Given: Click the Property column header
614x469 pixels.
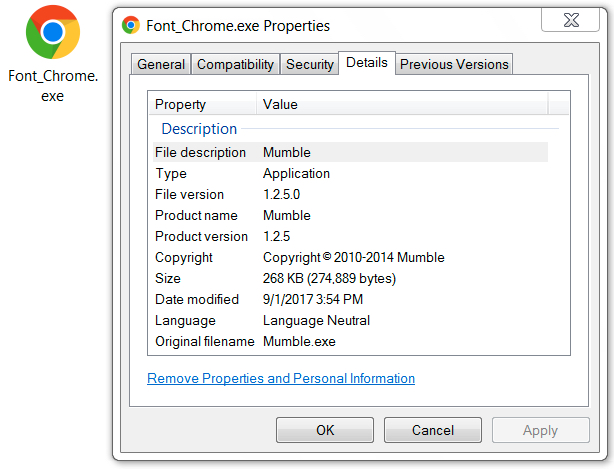Looking at the screenshot, I should pos(202,104).
